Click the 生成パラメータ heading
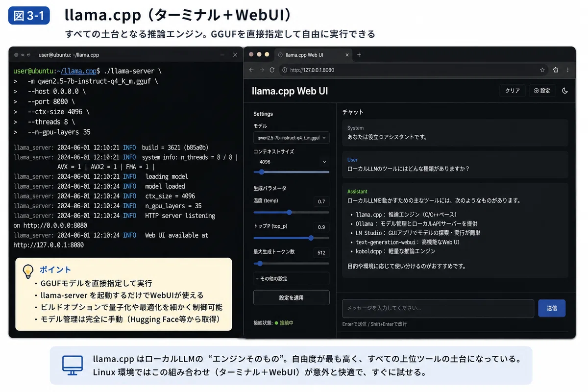The height and width of the screenshot is (392, 588). 270,188
